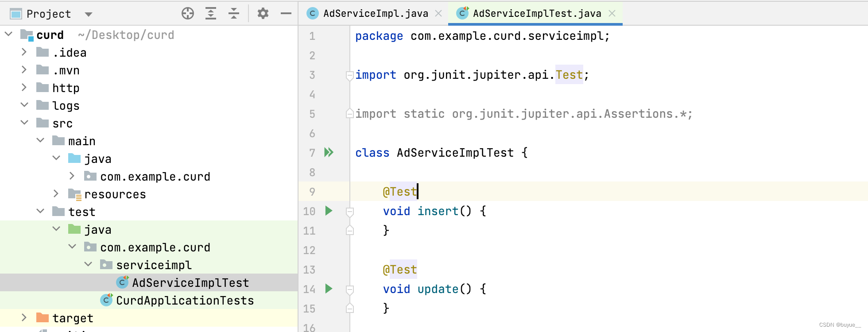This screenshot has height=332, width=868.
Task: Select the .mvn folder row
Action: [x=149, y=70]
